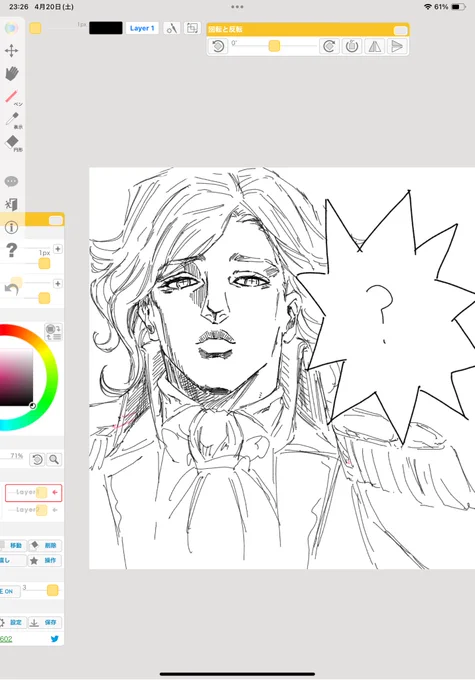Image resolution: width=475 pixels, height=680 pixels.
Task: Collapse the left panel with its yellow header toggle
Action: (56, 221)
